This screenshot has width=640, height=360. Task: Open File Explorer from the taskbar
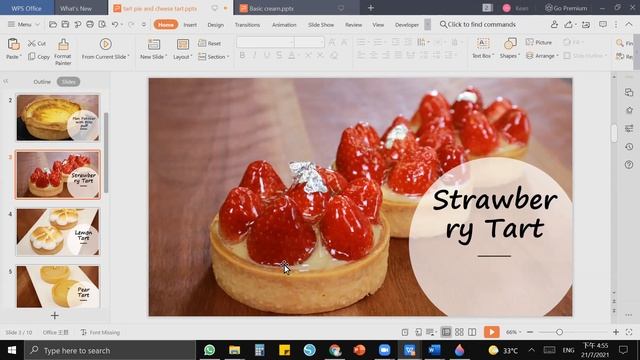[x=234, y=350]
